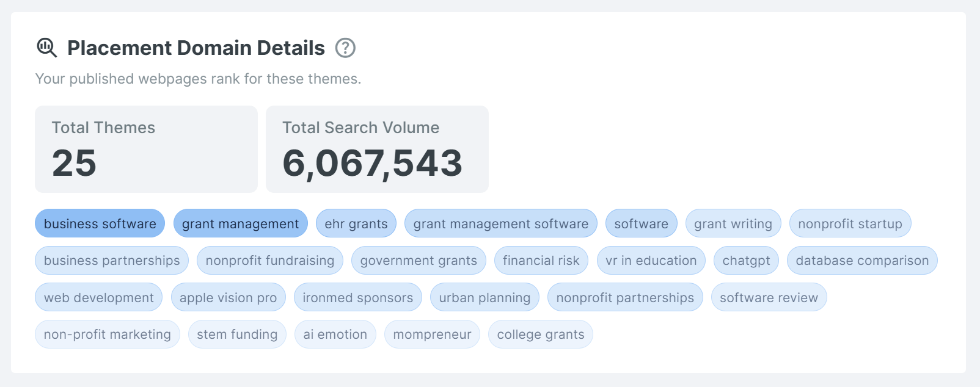The image size is (980, 387).
Task: Click the "ehr grants" tag
Action: click(356, 224)
